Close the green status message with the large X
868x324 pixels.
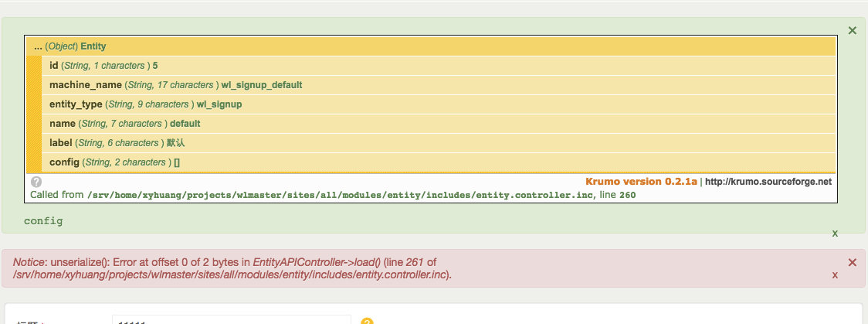tap(853, 30)
